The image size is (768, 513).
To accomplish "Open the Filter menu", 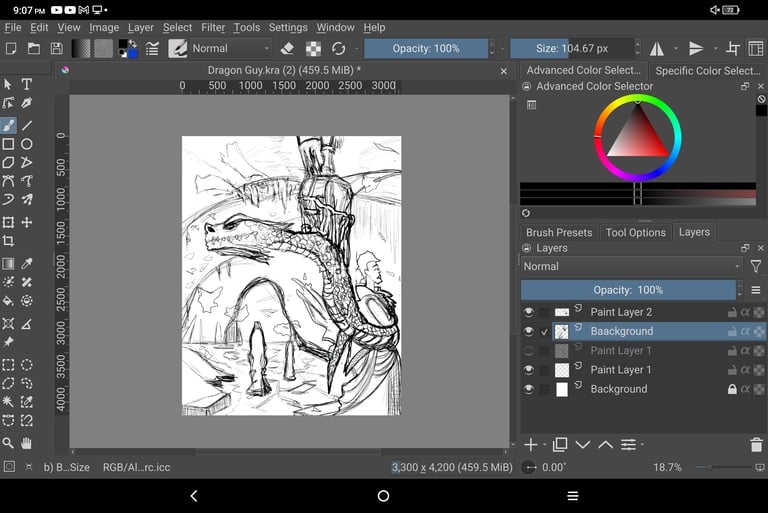I will pos(213,28).
